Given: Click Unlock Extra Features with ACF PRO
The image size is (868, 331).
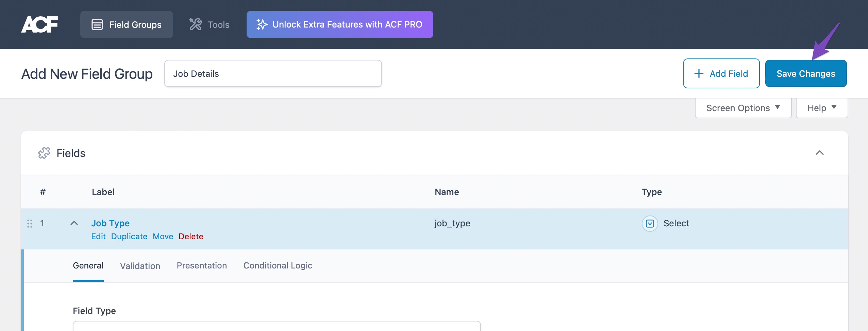Looking at the screenshot, I should pos(340,24).
